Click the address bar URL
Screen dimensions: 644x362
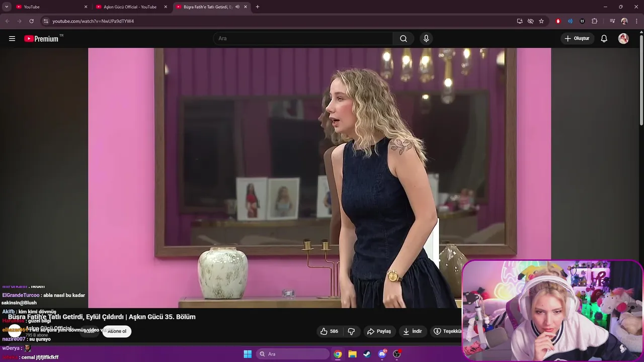(93, 21)
